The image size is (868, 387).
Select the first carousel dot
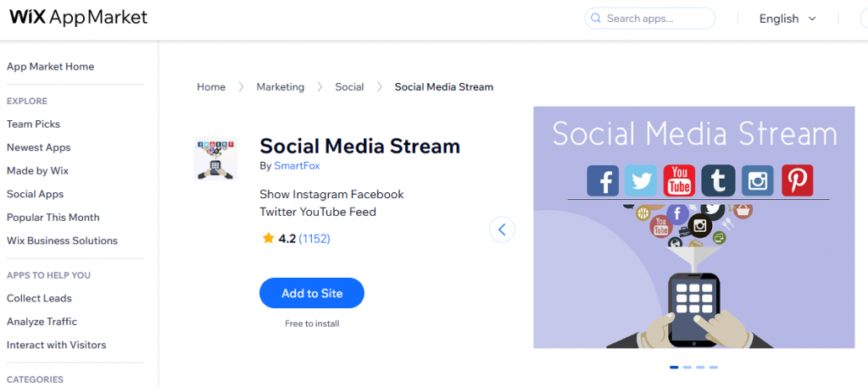pos(674,367)
